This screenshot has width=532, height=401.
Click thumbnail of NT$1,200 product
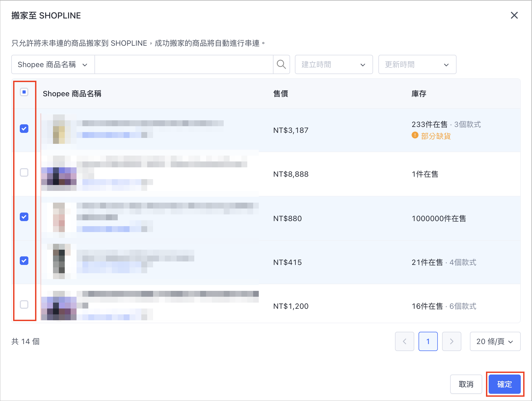59,305
